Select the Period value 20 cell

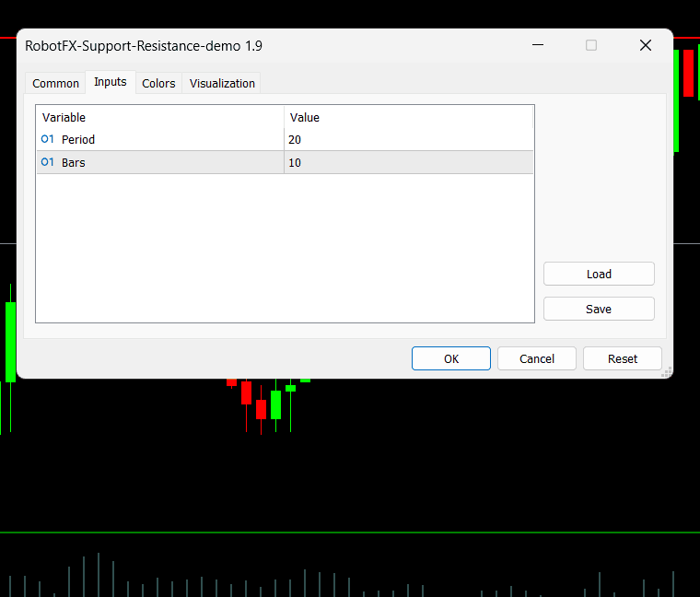pos(408,139)
